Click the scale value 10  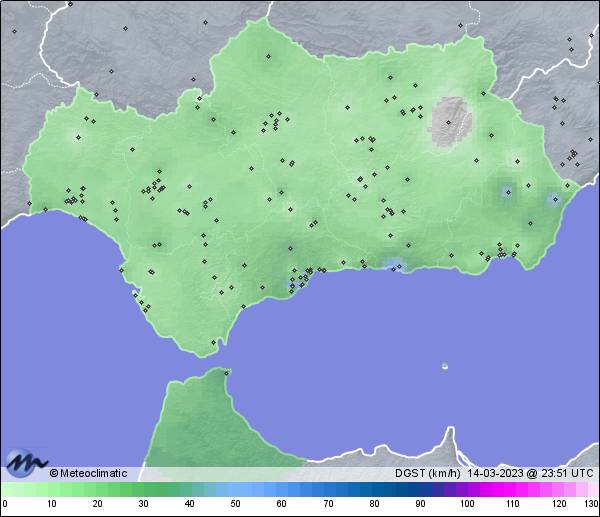tap(52, 503)
